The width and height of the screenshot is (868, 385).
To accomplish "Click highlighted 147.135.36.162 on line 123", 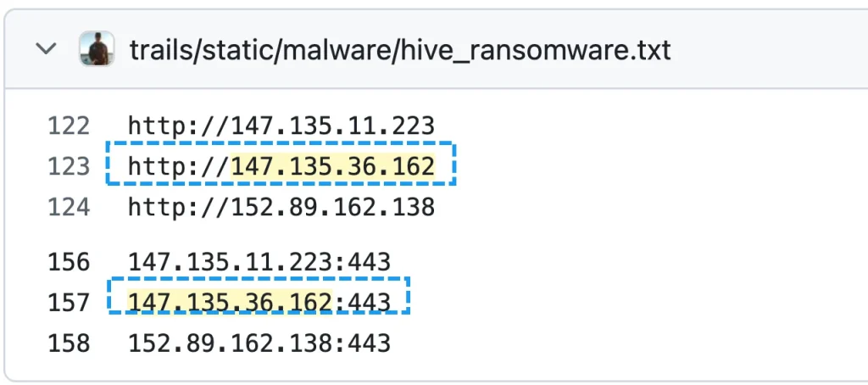I will 333,167.
